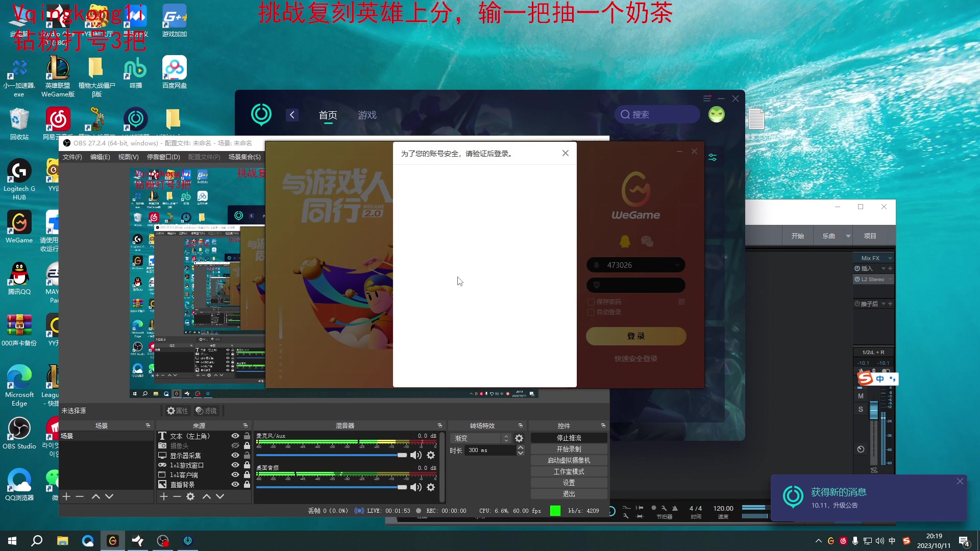Open 编辑(E) menu in OBS

point(100,157)
